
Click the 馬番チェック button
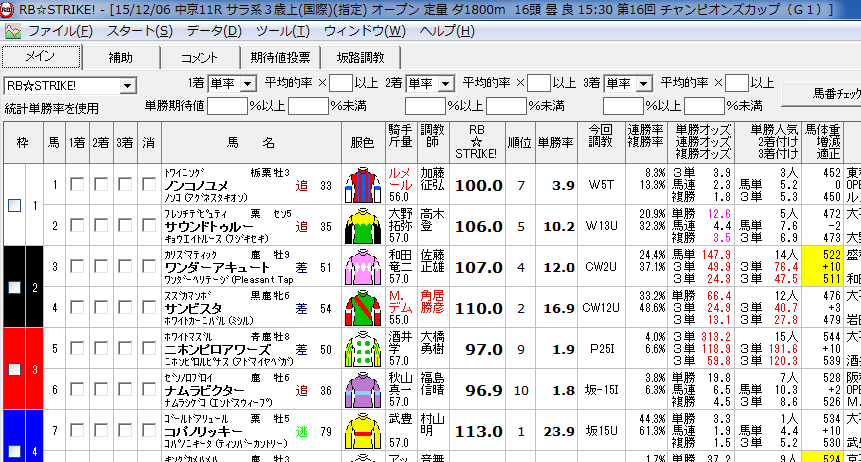[821, 94]
